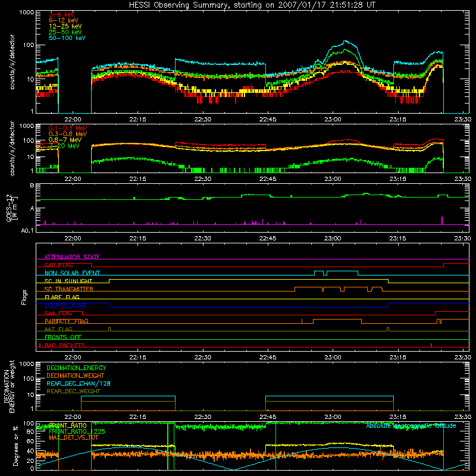Click the FRONTS_OFF flag label
The height and width of the screenshot is (476, 476).
pyautogui.click(x=63, y=337)
